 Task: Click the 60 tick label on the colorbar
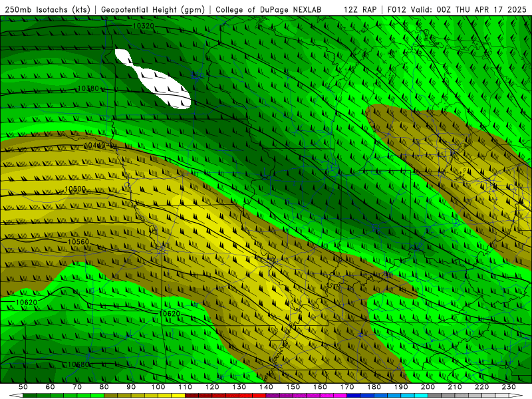pyautogui.click(x=51, y=387)
